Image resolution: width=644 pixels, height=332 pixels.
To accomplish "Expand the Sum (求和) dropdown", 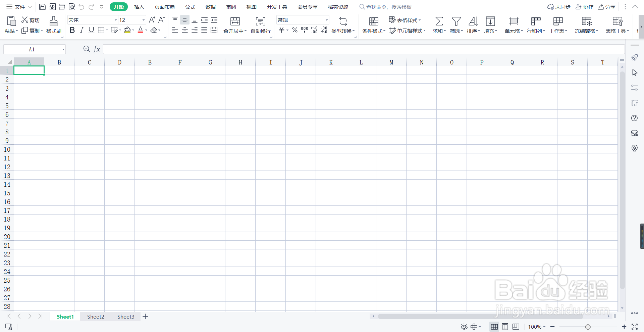I will coord(445,31).
